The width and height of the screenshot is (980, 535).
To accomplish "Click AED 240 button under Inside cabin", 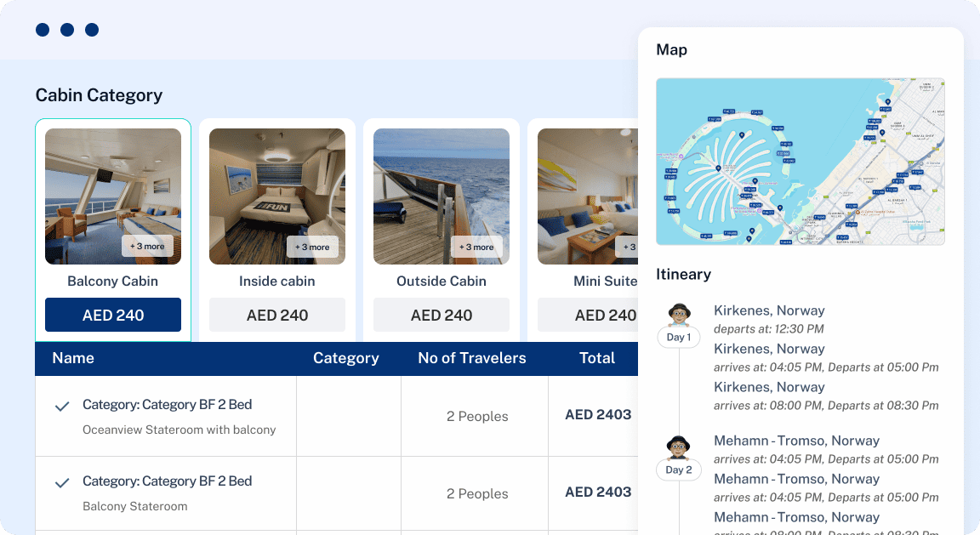I will coord(277,315).
